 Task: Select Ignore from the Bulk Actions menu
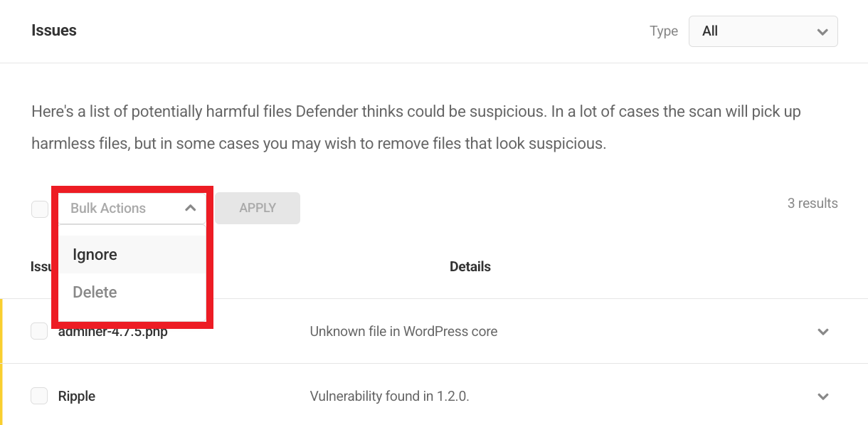click(95, 254)
